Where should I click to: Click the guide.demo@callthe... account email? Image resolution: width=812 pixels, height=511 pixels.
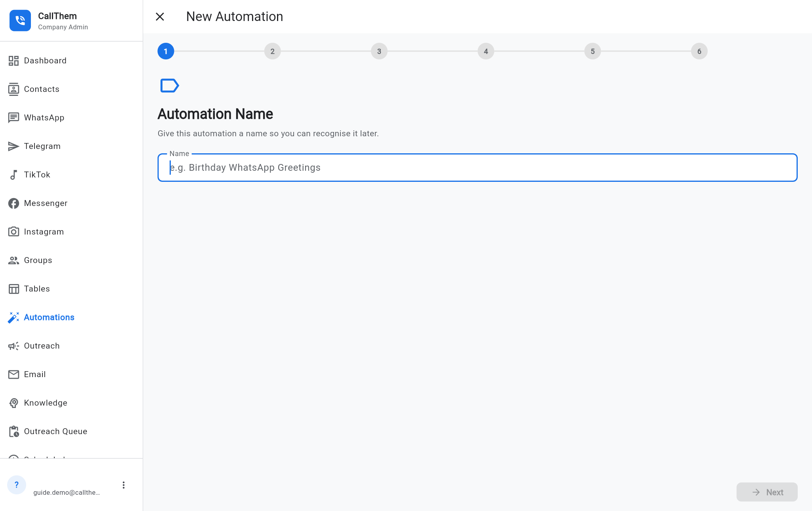click(x=67, y=492)
